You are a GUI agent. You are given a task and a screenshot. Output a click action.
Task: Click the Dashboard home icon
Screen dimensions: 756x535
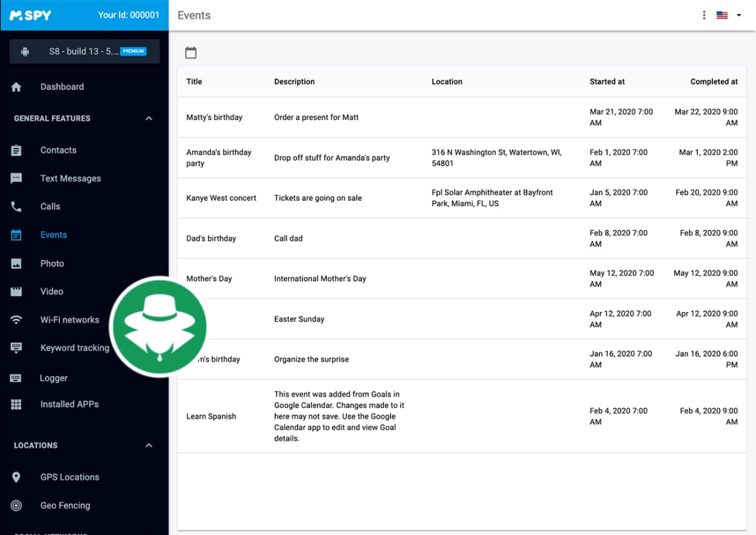pyautogui.click(x=17, y=87)
